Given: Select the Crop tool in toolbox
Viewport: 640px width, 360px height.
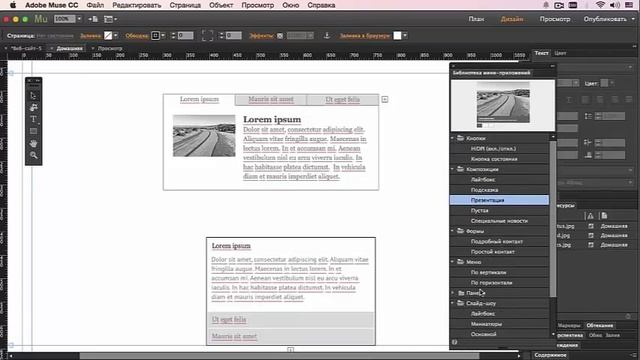Looking at the screenshot, I should [x=33, y=107].
